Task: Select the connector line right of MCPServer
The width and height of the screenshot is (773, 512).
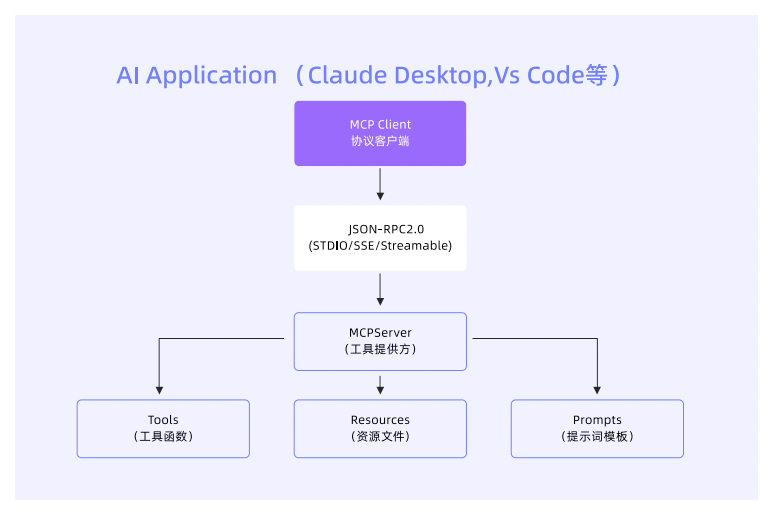Action: point(535,339)
